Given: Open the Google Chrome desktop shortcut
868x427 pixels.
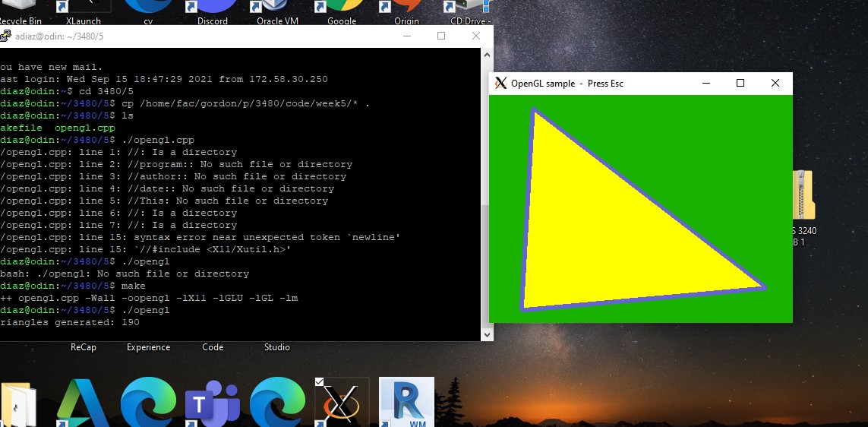Looking at the screenshot, I should coord(342,12).
